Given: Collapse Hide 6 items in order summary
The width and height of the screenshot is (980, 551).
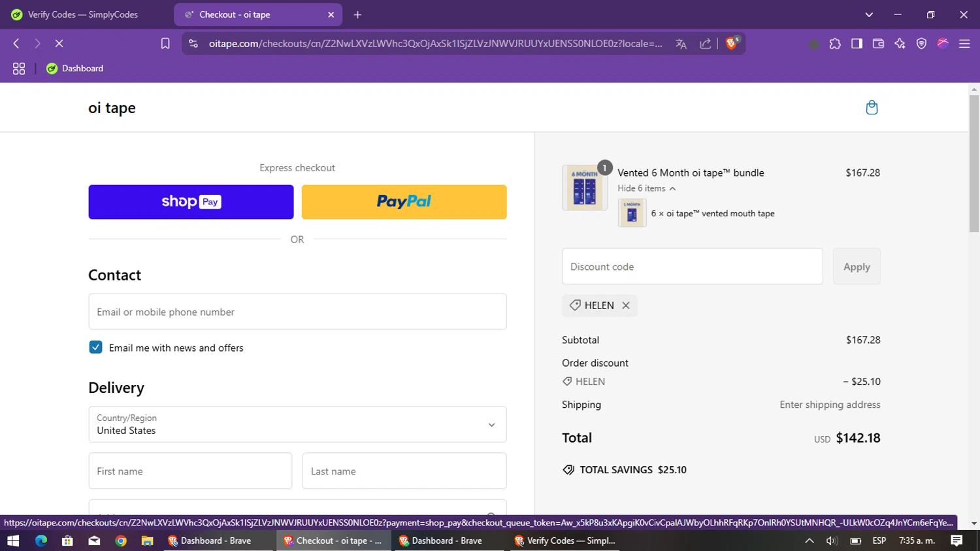Looking at the screenshot, I should [646, 188].
